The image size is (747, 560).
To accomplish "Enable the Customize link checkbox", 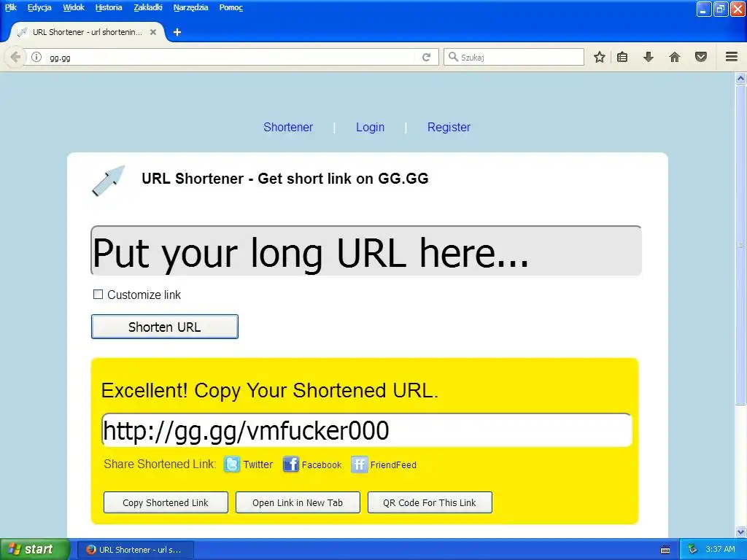I will tap(98, 295).
